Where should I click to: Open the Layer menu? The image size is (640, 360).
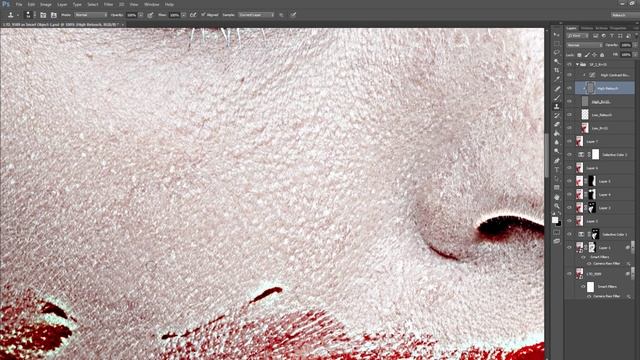pyautogui.click(x=62, y=4)
